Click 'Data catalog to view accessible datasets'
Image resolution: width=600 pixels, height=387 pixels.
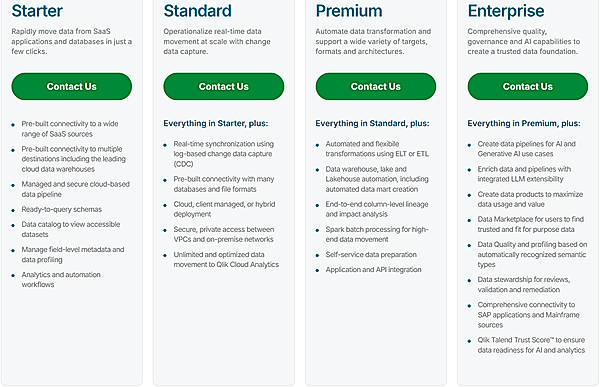pyautogui.click(x=71, y=229)
